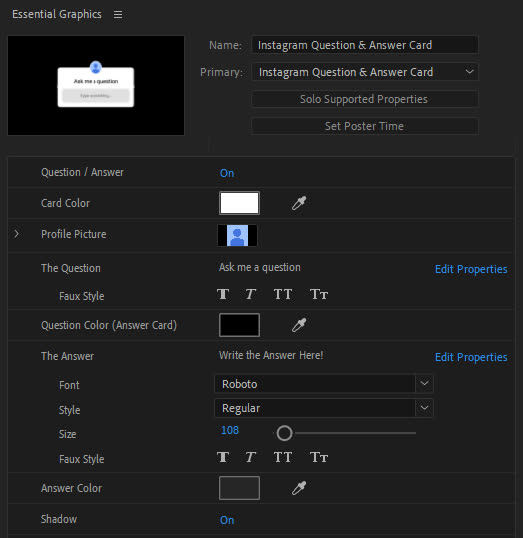Enable faux italic for The Question
Viewport: 523px width, 538px height.
(x=251, y=294)
